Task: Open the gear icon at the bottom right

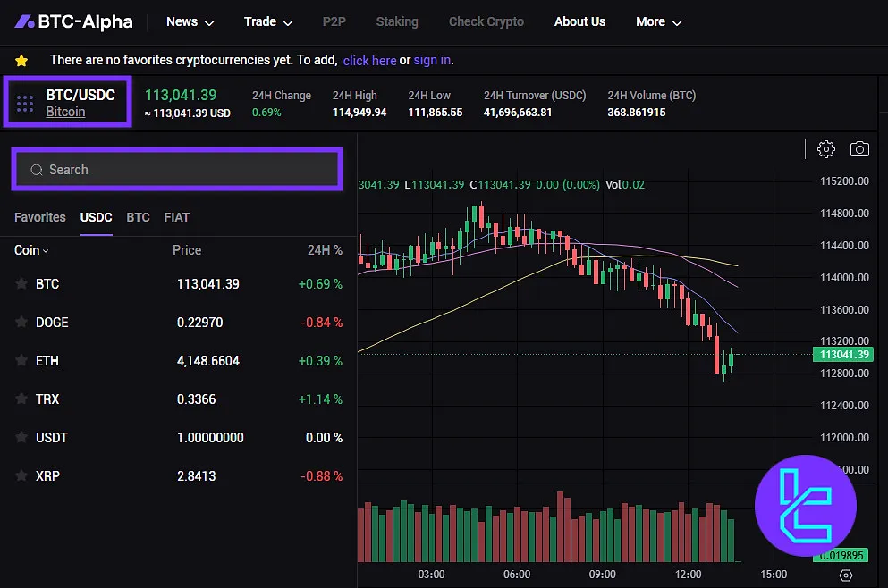Action: point(847,575)
